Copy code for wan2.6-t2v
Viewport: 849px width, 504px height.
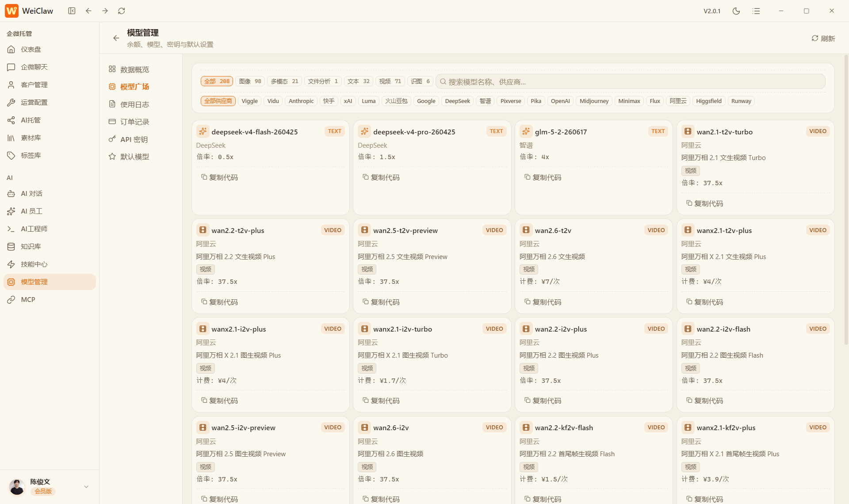543,302
